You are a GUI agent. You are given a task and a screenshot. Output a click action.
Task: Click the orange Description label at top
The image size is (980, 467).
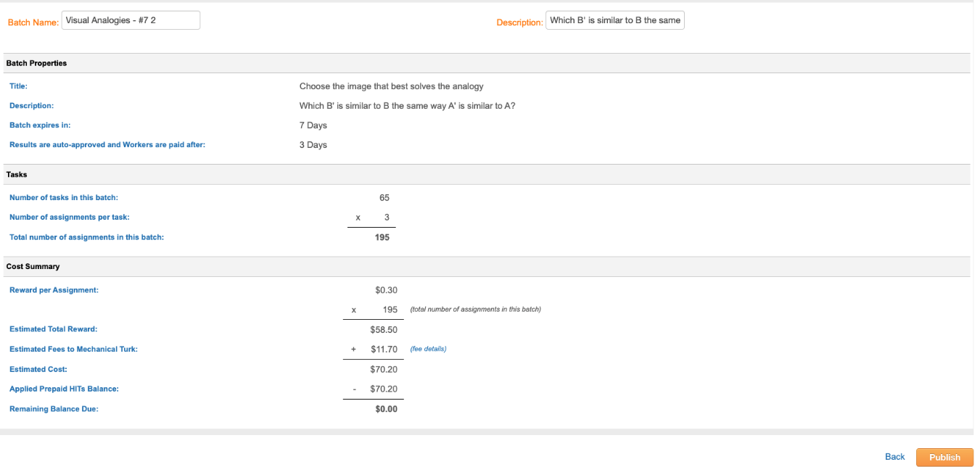[x=519, y=22]
